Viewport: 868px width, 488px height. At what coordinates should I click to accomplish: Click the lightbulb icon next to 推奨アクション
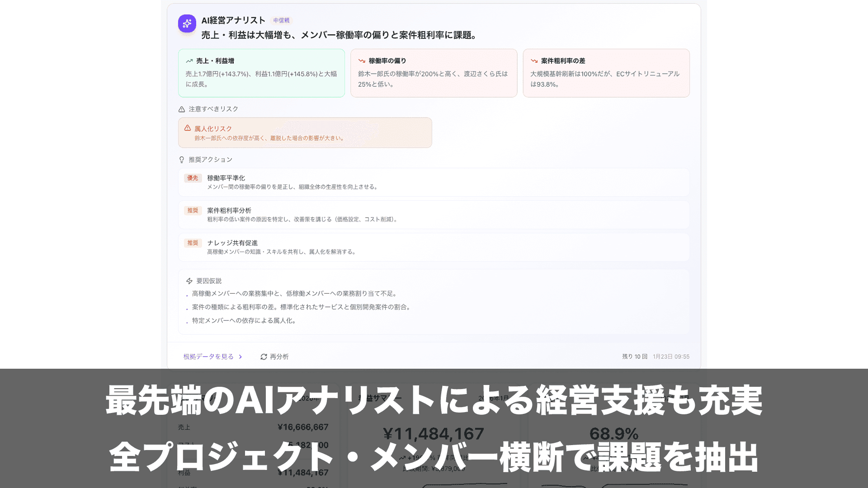[x=180, y=160]
